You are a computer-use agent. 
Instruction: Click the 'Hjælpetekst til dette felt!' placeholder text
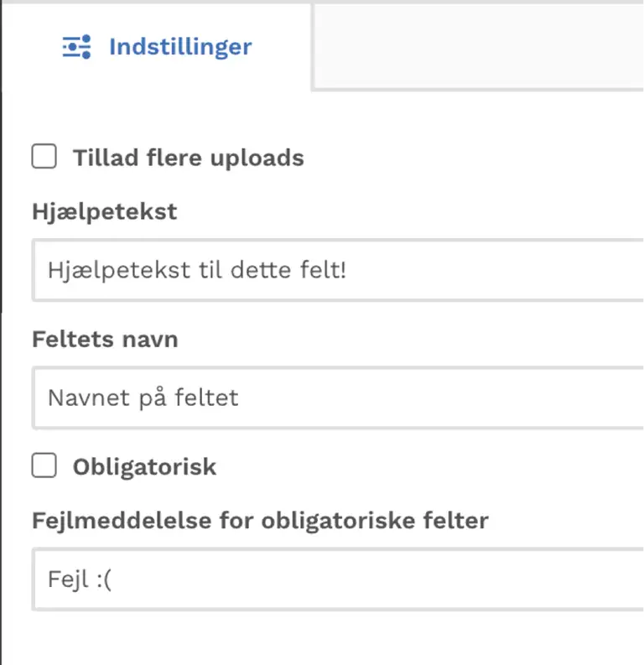pyautogui.click(x=197, y=270)
